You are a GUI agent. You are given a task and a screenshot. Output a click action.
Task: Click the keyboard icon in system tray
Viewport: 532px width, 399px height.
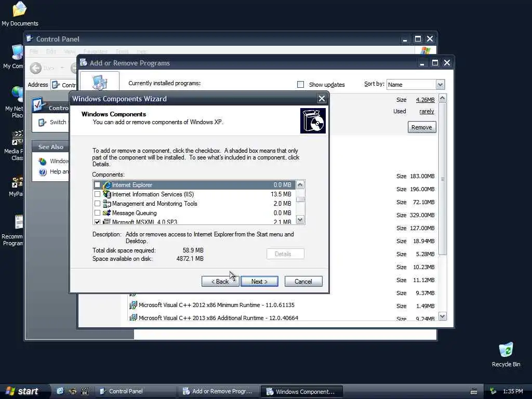pos(474,392)
